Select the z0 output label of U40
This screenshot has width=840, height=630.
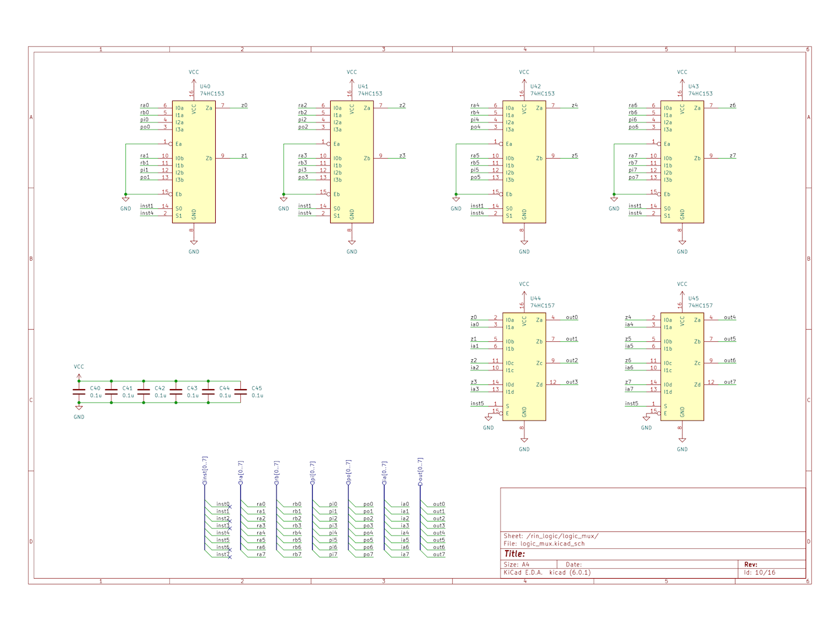244,106
